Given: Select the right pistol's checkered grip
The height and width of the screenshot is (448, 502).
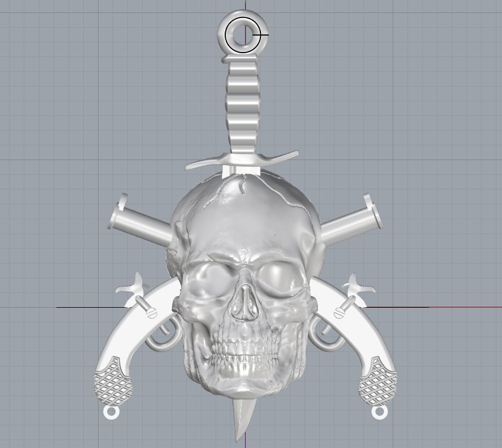Looking at the screenshot, I should click(x=378, y=381).
